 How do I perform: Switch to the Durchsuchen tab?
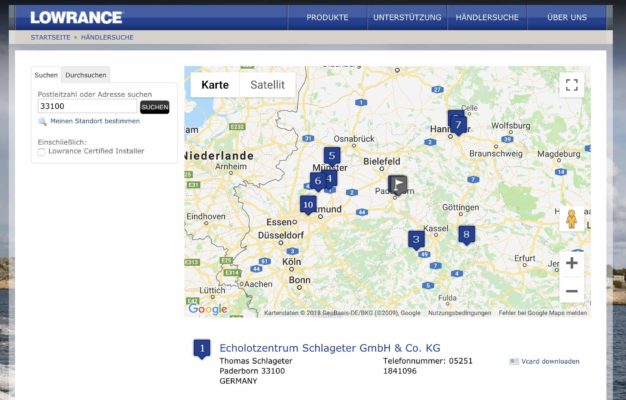pyautogui.click(x=86, y=75)
